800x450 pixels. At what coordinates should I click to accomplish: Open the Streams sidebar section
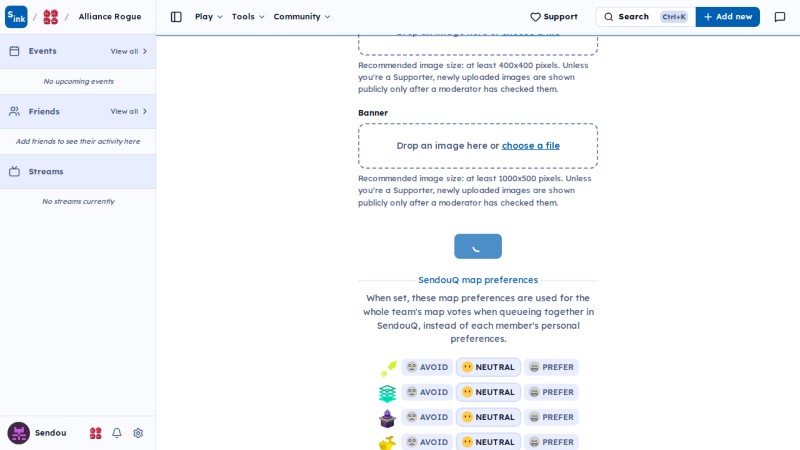(x=78, y=171)
